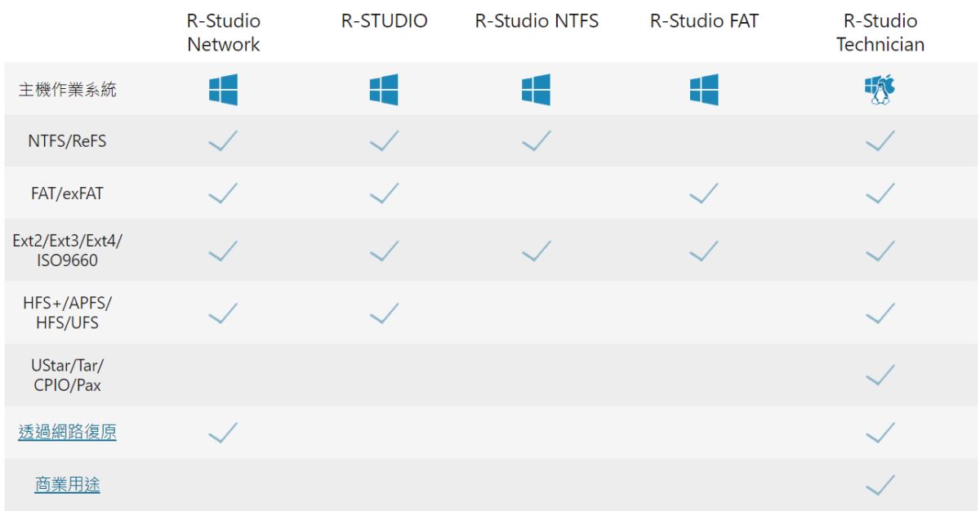Click the Windows icon under R-Studio NTFS
Screen dimensions: 980x511
pos(536,90)
